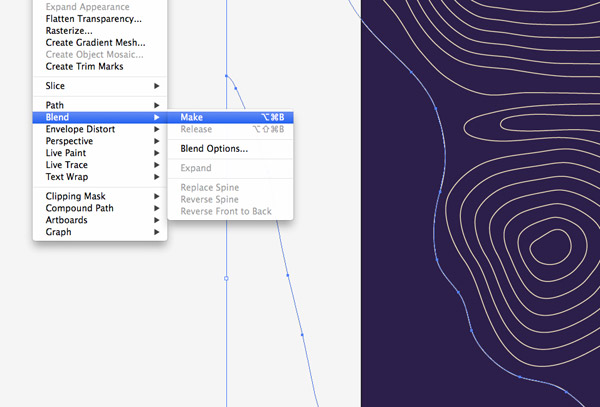Expand the Artboards submenu arrow
Viewport: 600px width, 407px height.
156,220
